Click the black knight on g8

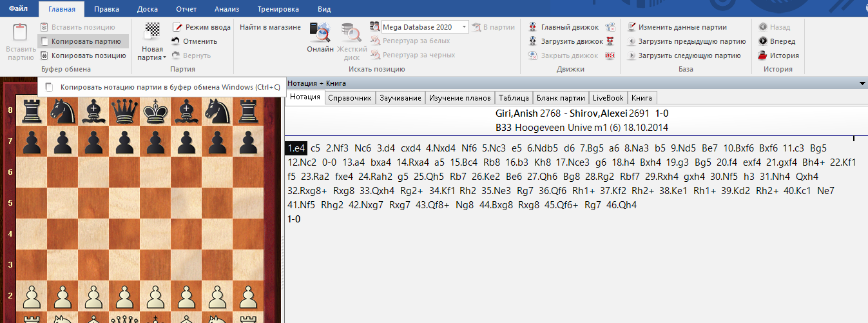click(217, 110)
